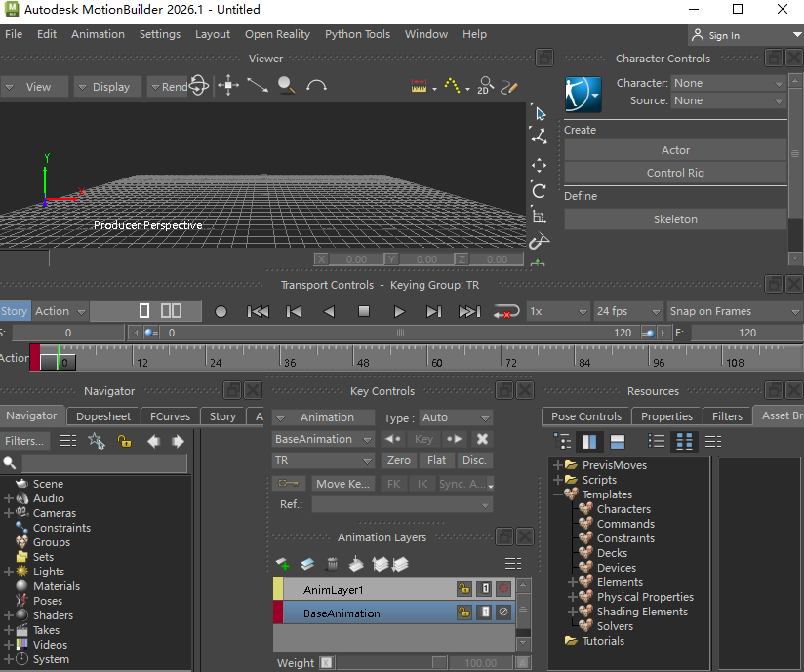804x672 pixels.
Task: Delete key with X in Key Controls
Action: point(482,439)
